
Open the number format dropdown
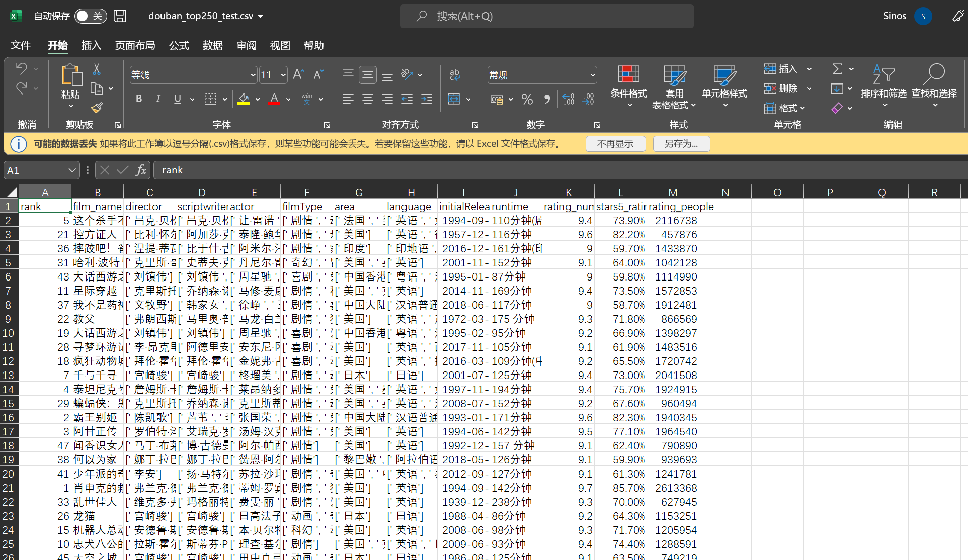pos(593,75)
